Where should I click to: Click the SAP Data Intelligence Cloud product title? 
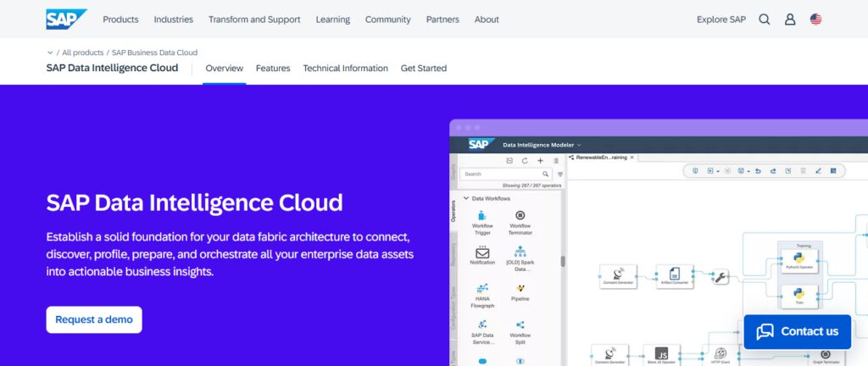[x=113, y=68]
